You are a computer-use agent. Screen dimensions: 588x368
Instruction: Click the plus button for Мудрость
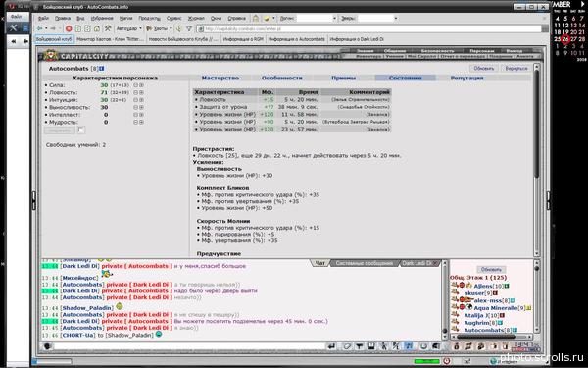141,122
